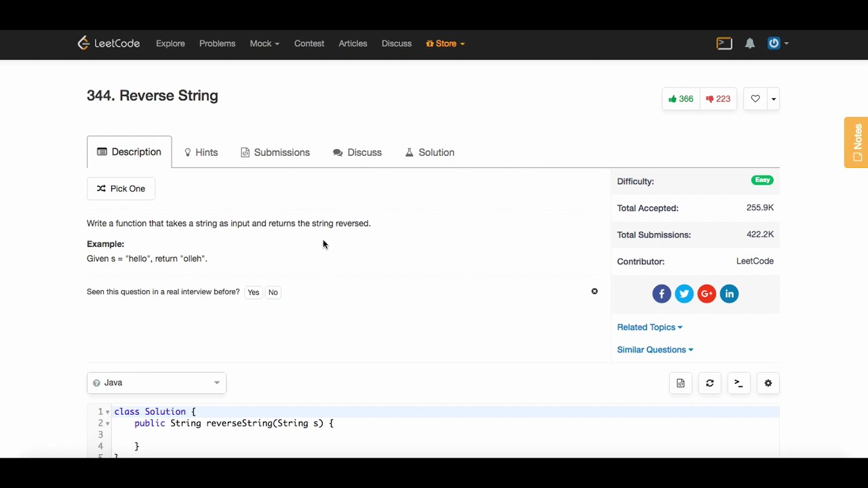The height and width of the screenshot is (488, 868).
Task: Expand the Mock dropdown menu
Action: point(264,43)
